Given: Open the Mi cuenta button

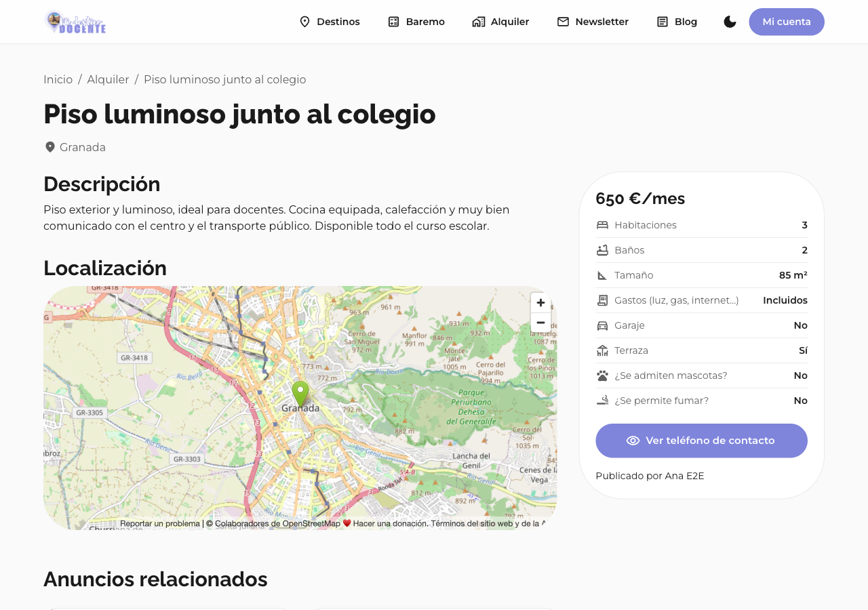Looking at the screenshot, I should [787, 22].
